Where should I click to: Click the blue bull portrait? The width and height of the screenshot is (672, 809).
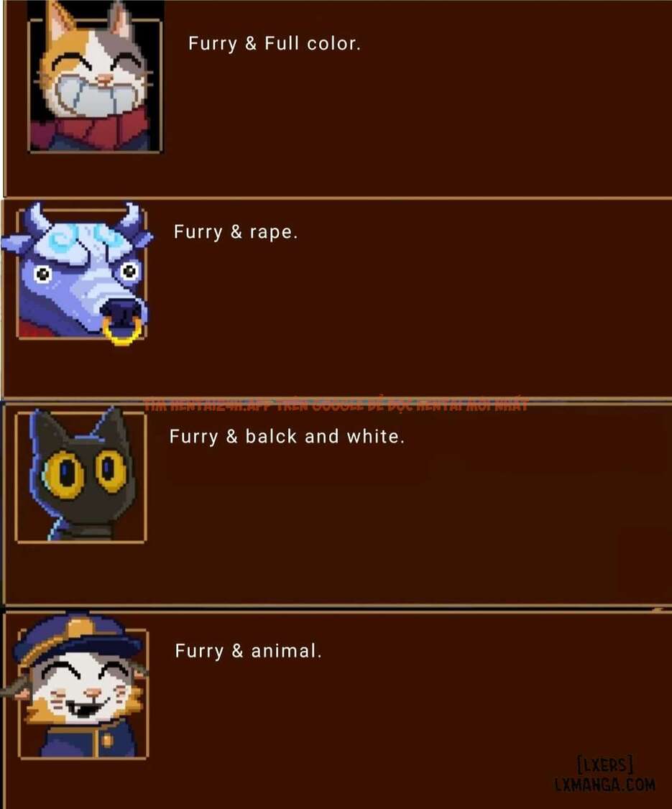click(78, 274)
